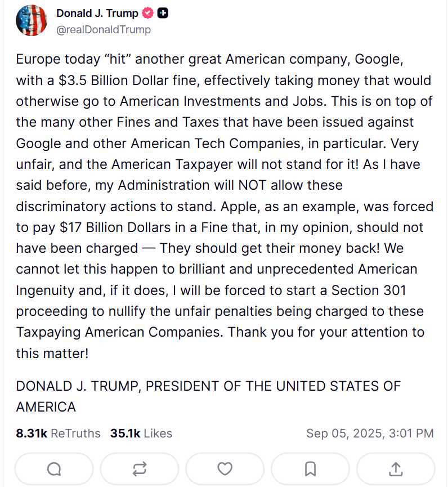This screenshot has height=487, width=448.
Task: Open the profile avatar picture
Action: point(32,21)
